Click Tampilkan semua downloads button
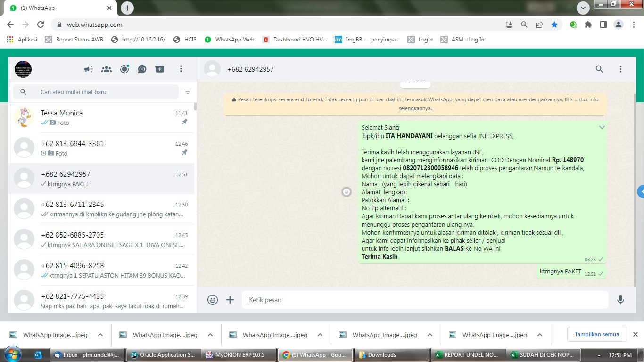The height and width of the screenshot is (362, 644). (597, 334)
